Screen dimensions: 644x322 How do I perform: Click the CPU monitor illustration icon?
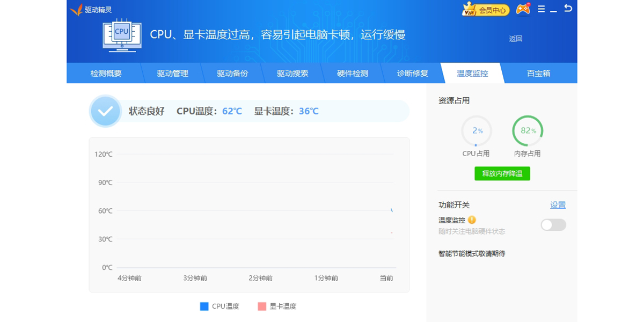point(122,35)
